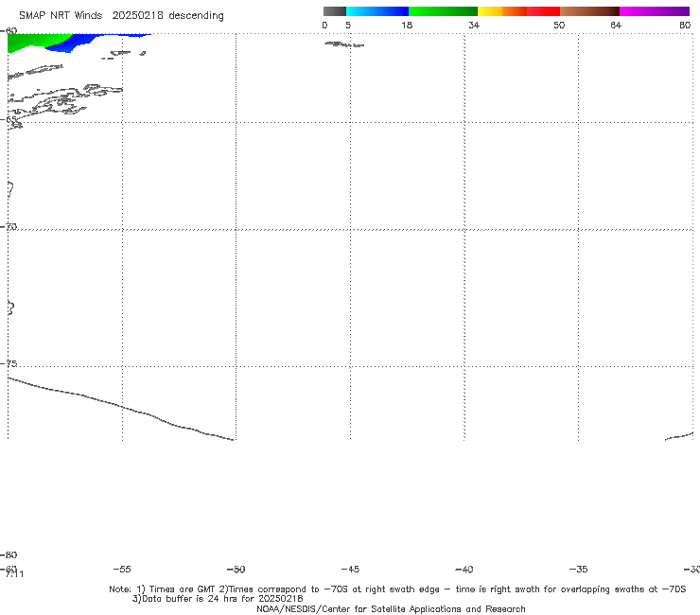Click the latitude label "-75"
Screen dimensions: 700x615
[9, 363]
